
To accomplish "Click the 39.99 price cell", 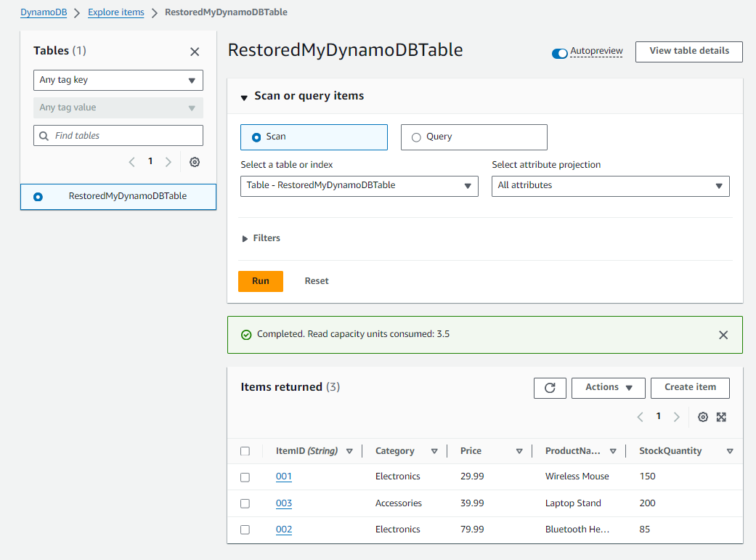I will tap(472, 503).
